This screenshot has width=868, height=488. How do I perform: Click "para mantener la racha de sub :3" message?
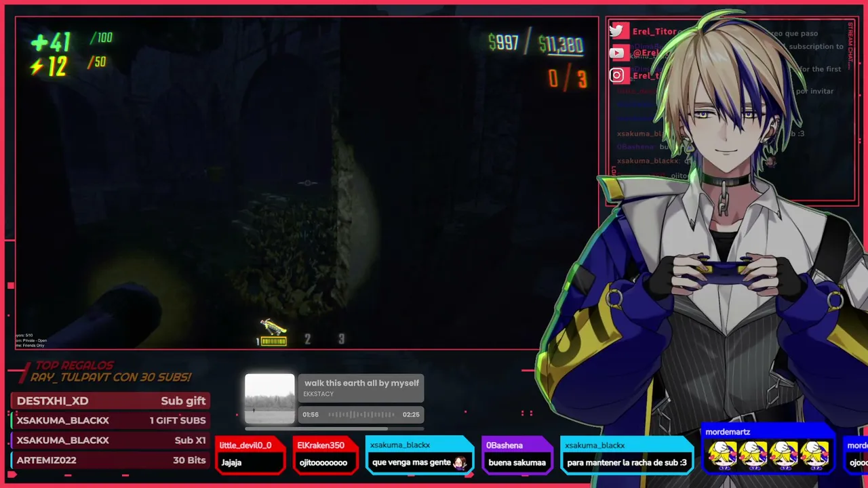tap(627, 463)
